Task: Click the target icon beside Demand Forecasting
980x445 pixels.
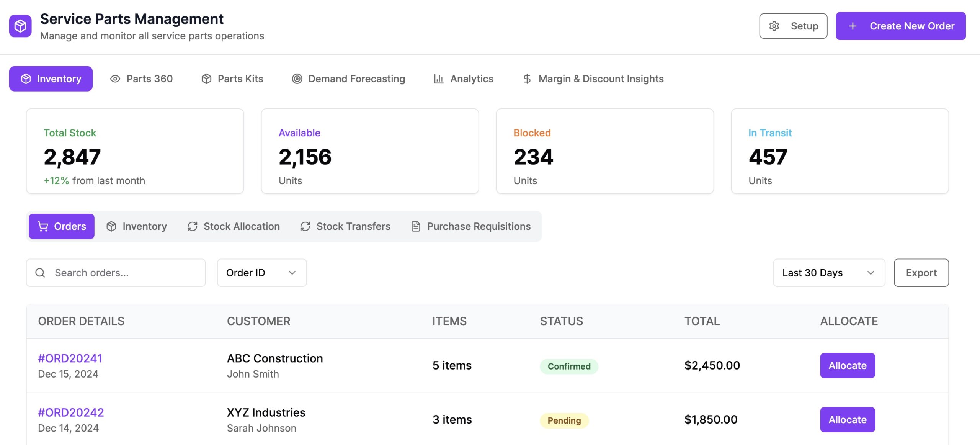Action: point(297,79)
